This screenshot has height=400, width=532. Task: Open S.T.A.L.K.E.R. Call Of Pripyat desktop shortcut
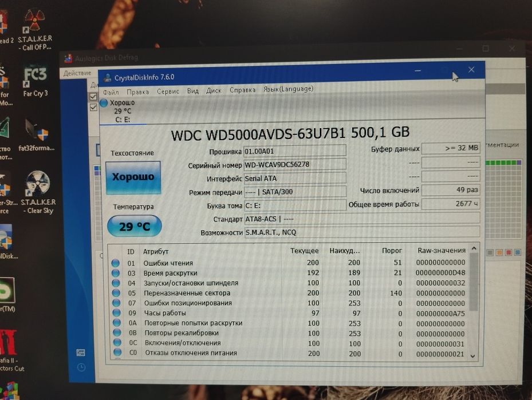(34, 30)
